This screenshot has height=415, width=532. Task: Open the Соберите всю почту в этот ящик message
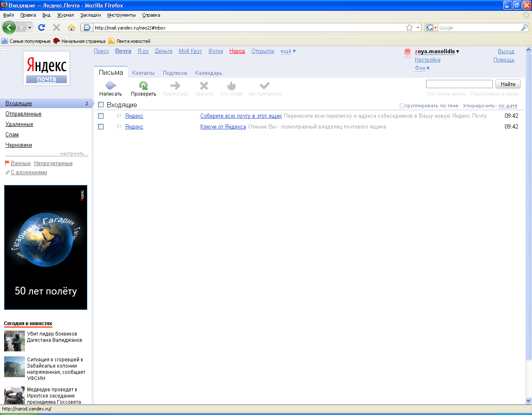click(241, 116)
